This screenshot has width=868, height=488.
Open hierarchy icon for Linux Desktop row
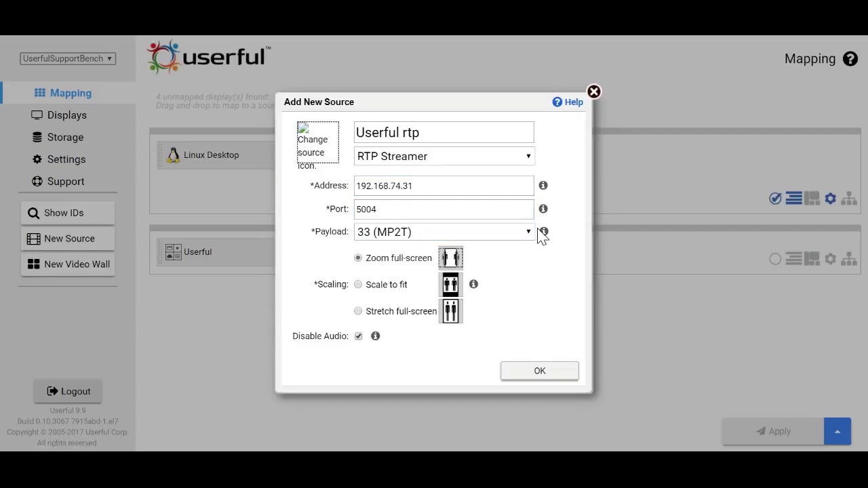(x=849, y=199)
